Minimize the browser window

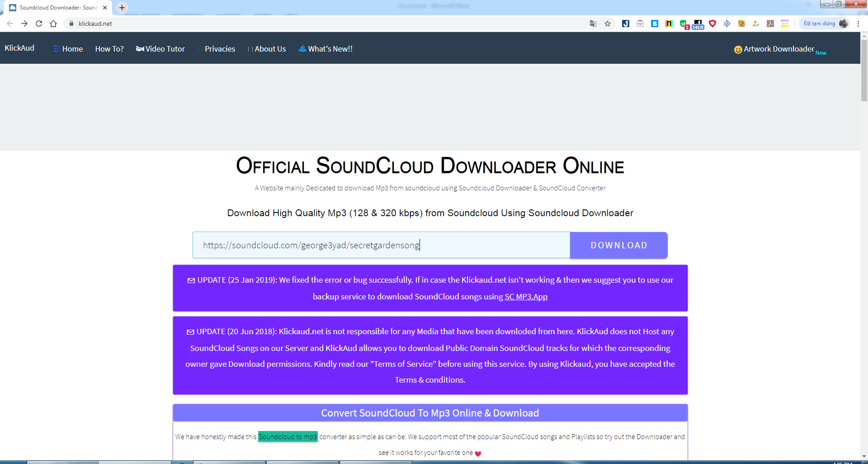click(827, 4)
